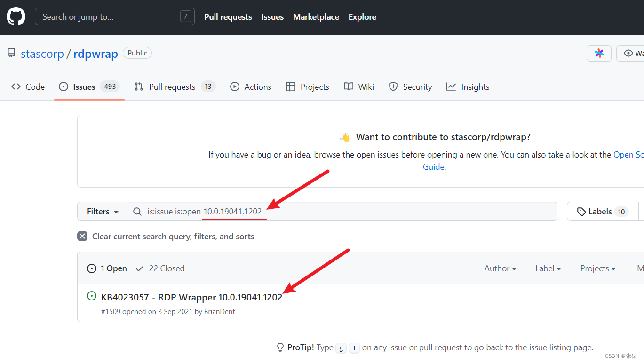Switch to the 22 Closed issues
This screenshot has width=644, height=363.
(x=160, y=268)
